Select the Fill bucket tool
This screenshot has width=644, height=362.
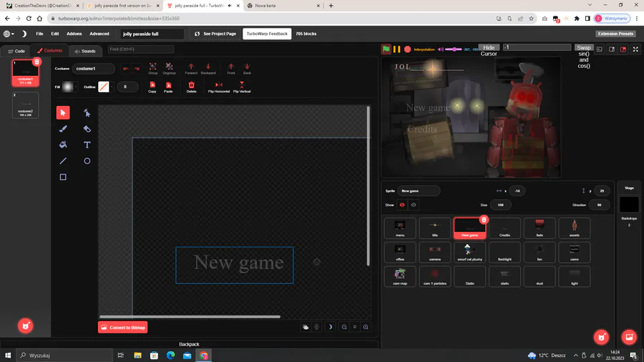pyautogui.click(x=63, y=145)
